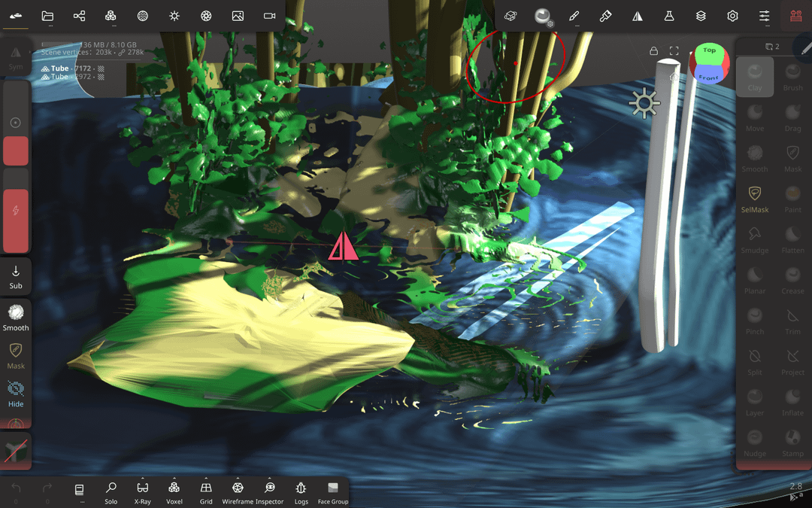Click the Sub button on left panel

coord(16,276)
